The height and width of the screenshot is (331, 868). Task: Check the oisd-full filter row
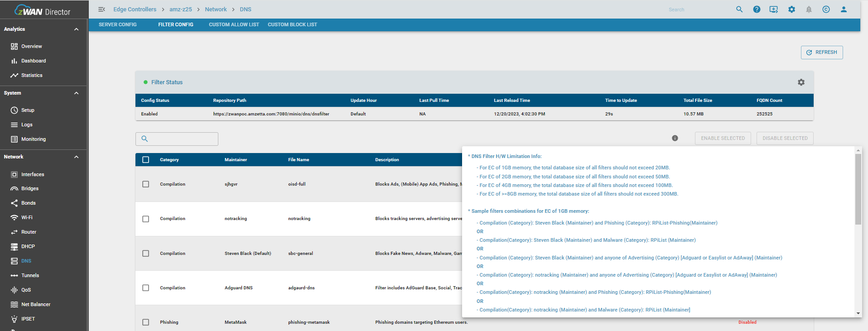click(x=145, y=184)
